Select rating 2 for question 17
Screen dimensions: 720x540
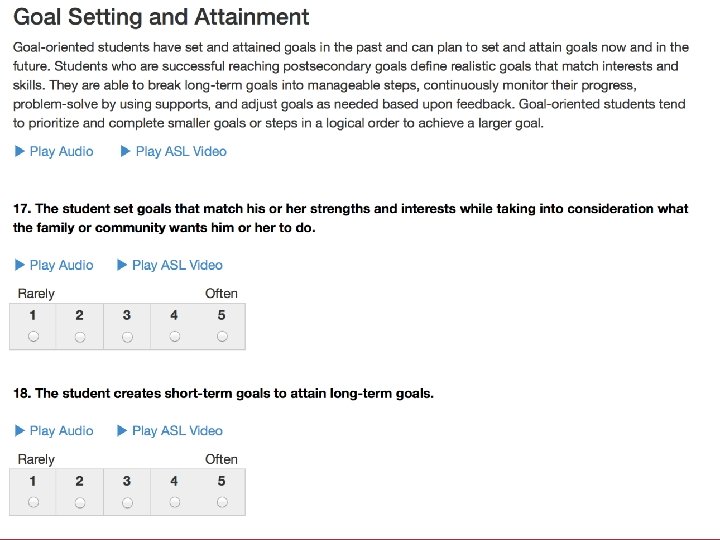pos(80,337)
